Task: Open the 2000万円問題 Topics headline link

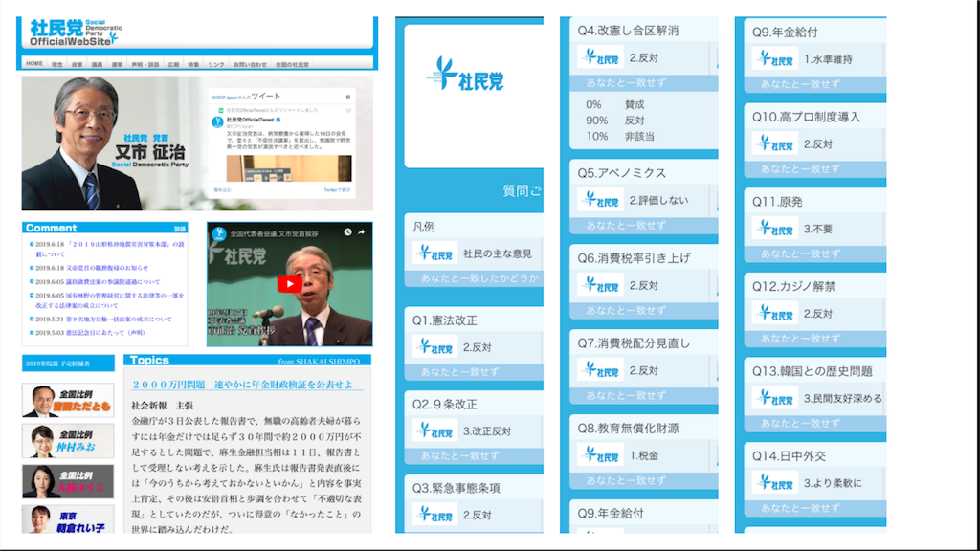Action: [x=242, y=385]
